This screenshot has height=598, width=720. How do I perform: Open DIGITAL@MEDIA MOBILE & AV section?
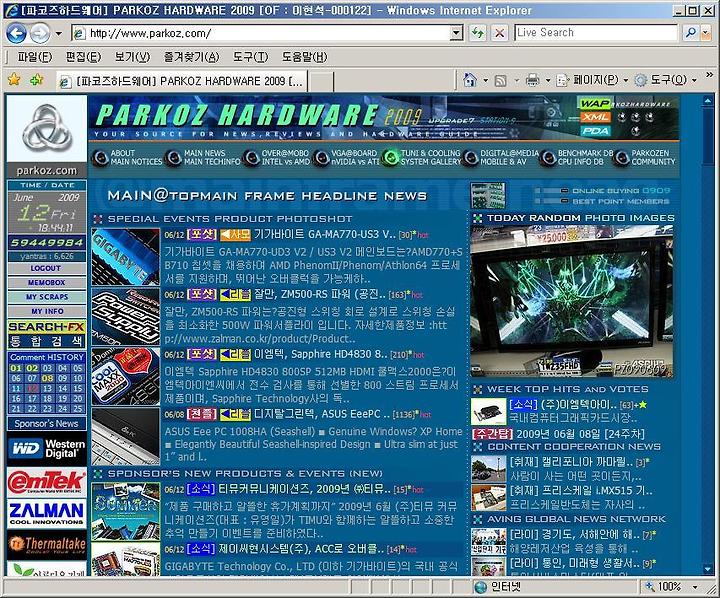[501, 158]
